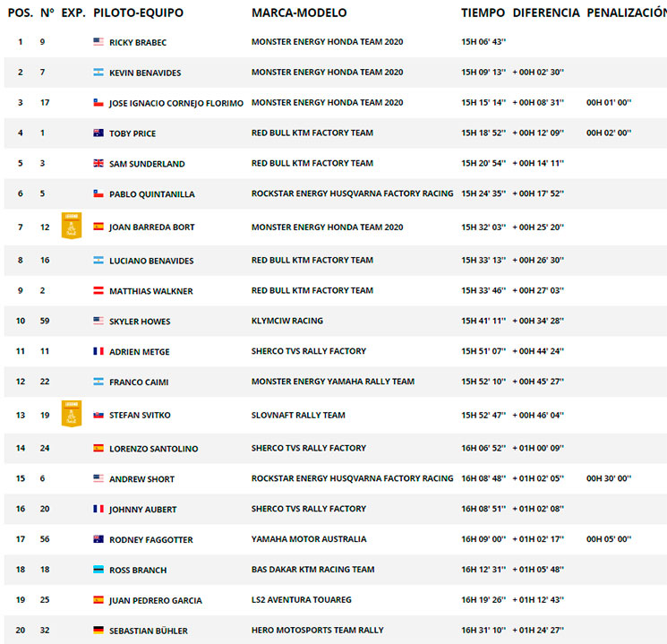Click the Spain flag beside Juan Pedrero Garcia
Image resolution: width=667 pixels, height=644 pixels.
[x=98, y=599]
